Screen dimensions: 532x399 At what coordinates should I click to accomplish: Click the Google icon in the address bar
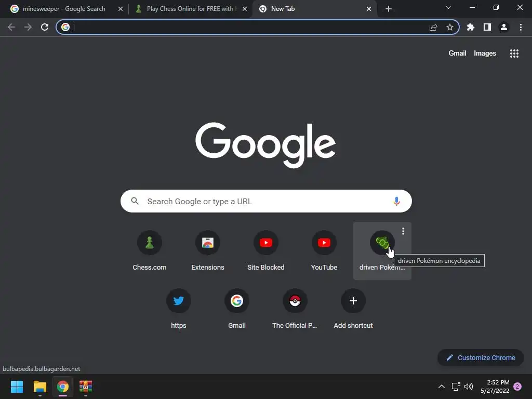tap(65, 27)
